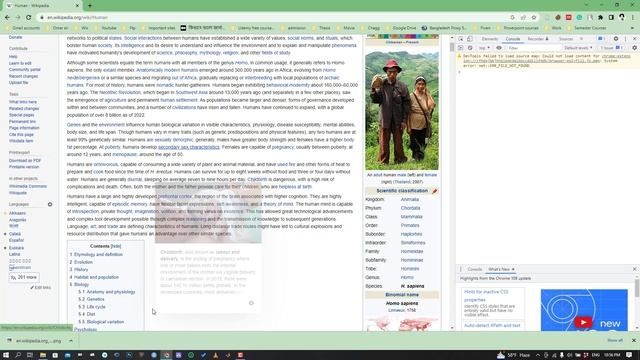Click the 'hide' toggle in Contents box
This screenshot has height=360, width=640.
point(116,246)
